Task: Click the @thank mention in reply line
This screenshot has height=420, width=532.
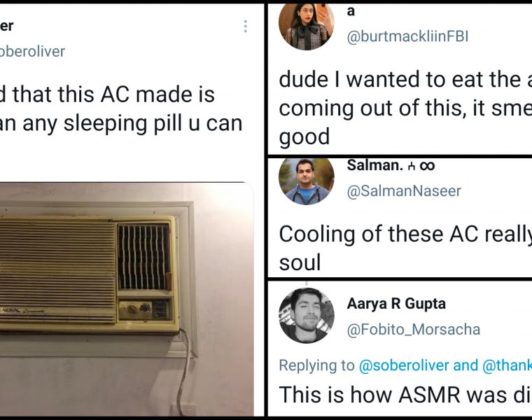Action: pos(507,365)
